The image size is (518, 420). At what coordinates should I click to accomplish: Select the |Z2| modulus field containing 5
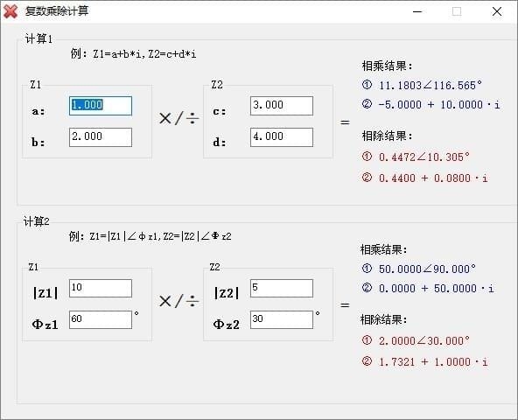[282, 288]
